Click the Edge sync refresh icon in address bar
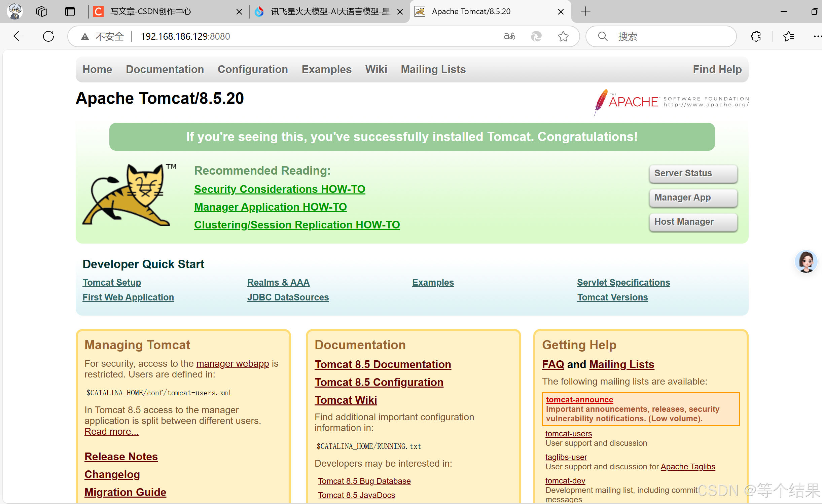Image resolution: width=822 pixels, height=504 pixels. [x=536, y=36]
